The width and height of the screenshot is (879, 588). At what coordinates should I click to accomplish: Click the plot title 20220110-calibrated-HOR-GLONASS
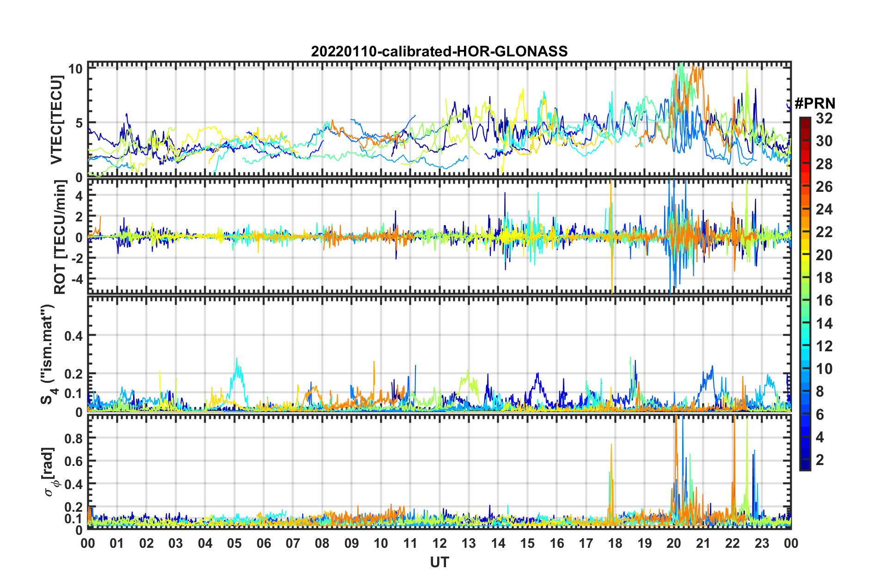(439, 51)
